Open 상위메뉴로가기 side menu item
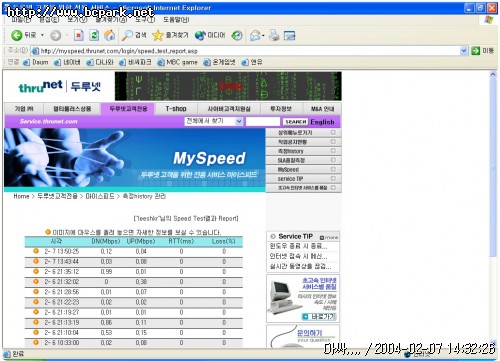Viewport: 500px width, 361px height. point(304,133)
